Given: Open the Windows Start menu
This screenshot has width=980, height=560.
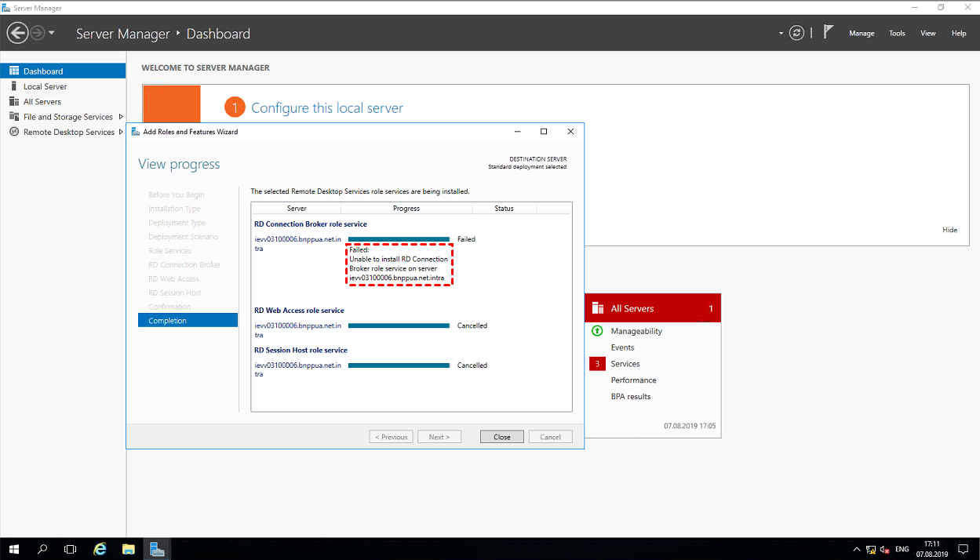Looking at the screenshot, I should point(14,549).
